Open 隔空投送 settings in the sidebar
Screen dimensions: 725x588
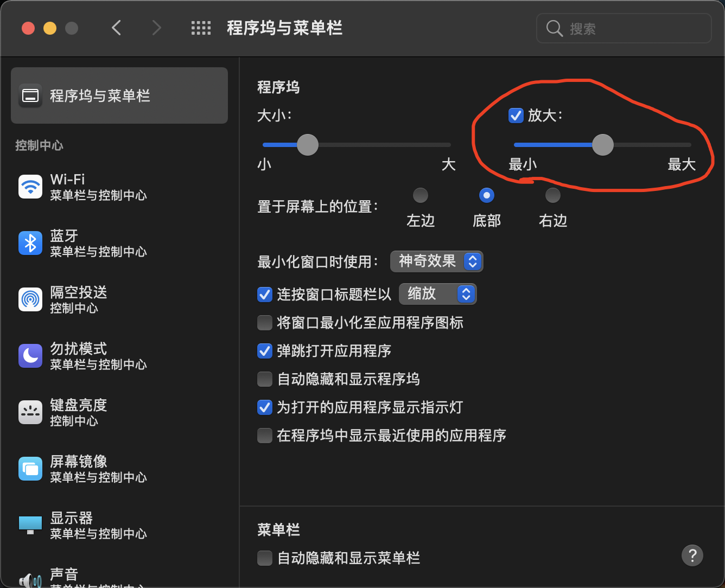coord(119,299)
